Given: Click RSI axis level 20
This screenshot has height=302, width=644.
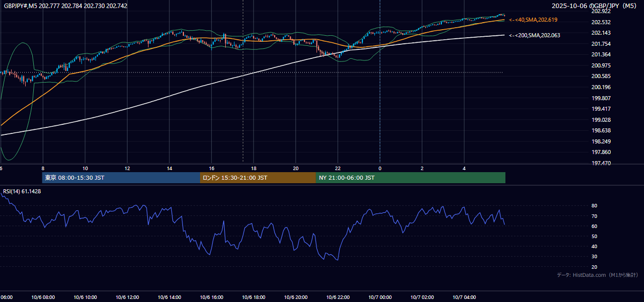Looking at the screenshot, I should point(595,267).
